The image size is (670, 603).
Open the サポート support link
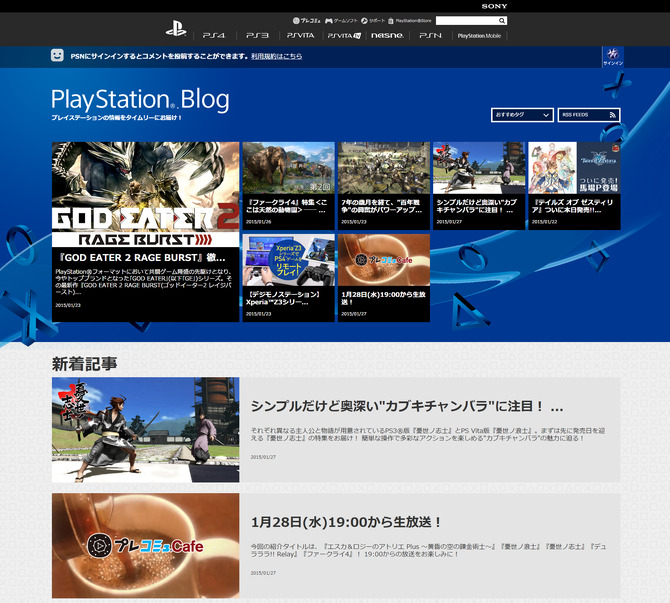point(373,21)
